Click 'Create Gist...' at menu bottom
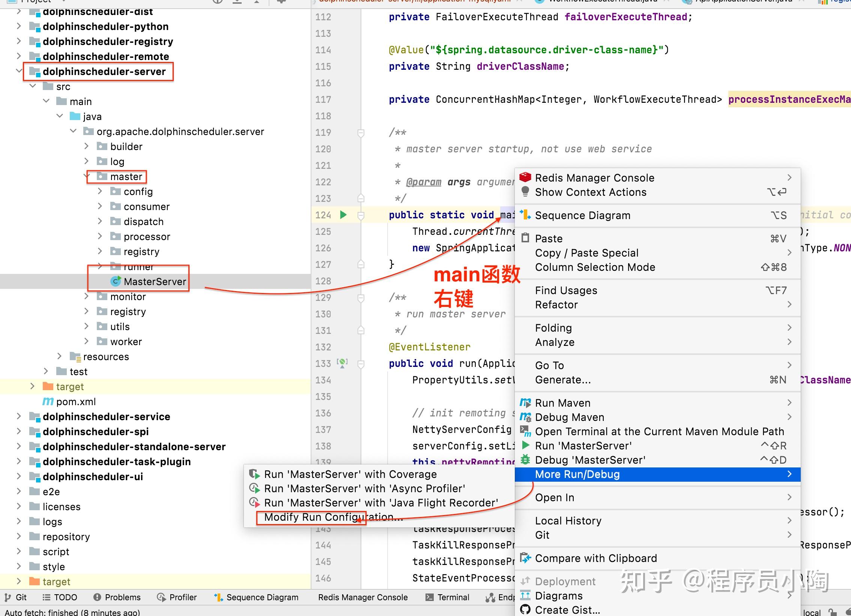The width and height of the screenshot is (851, 616). click(x=567, y=610)
